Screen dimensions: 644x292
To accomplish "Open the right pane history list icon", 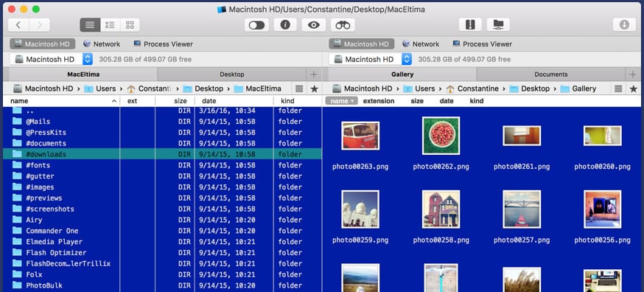I will [618, 88].
